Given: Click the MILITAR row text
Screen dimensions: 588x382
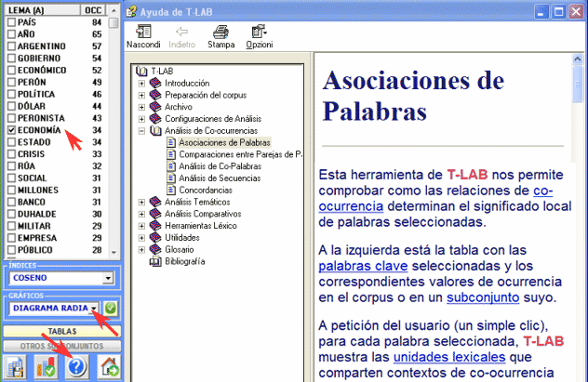Looking at the screenshot, I should 34,226.
